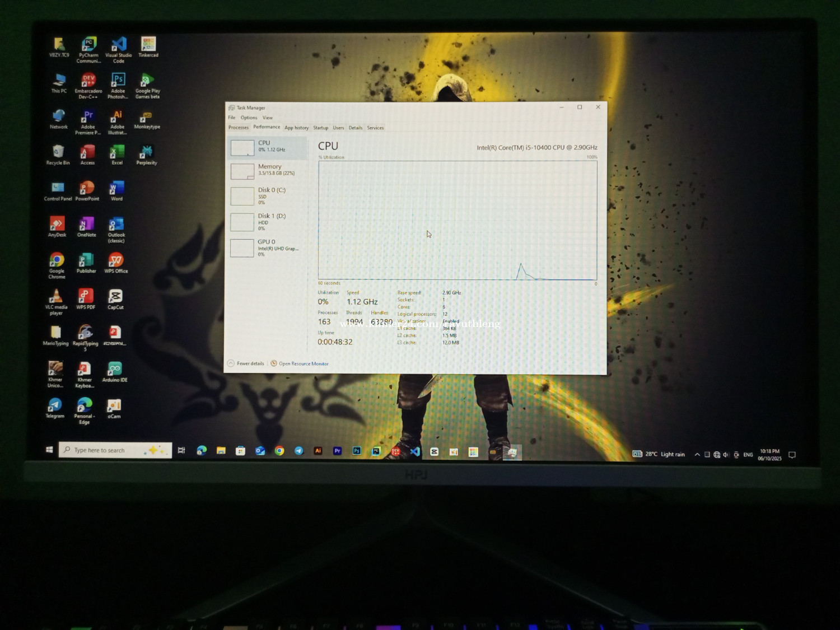Open Publisher desktop shortcut

[x=86, y=263]
